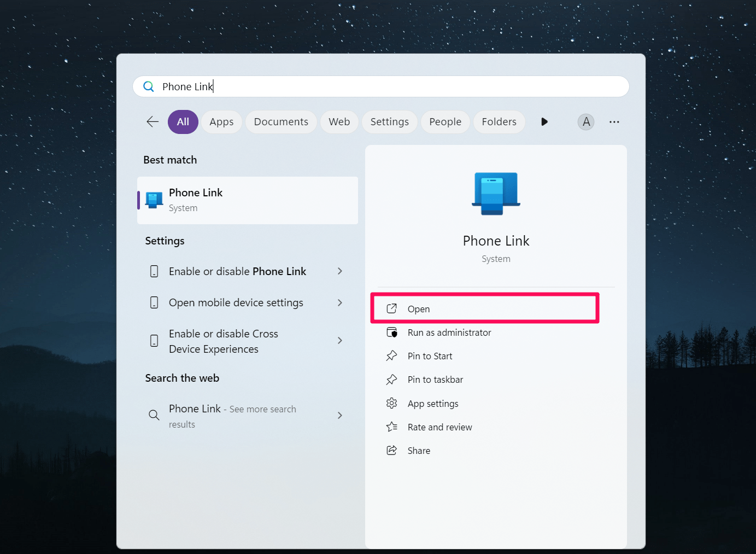Image resolution: width=756 pixels, height=554 pixels.
Task: Open the three-dot more options menu
Action: coord(614,121)
